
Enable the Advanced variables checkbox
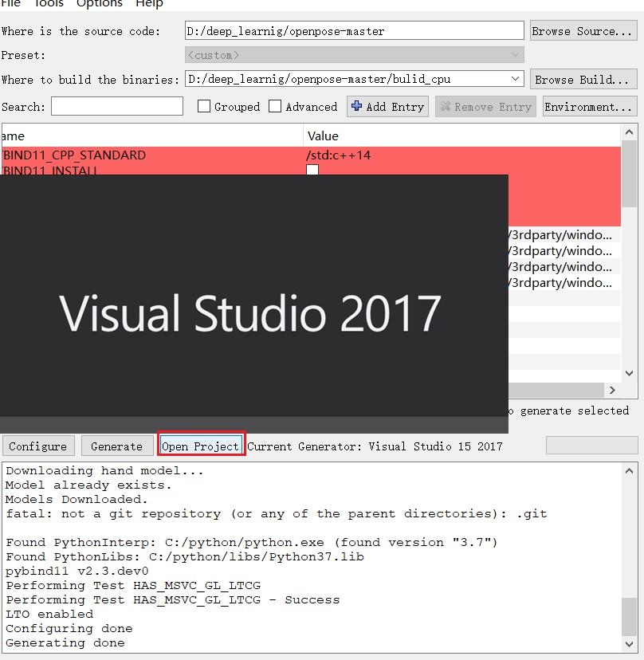(274, 106)
